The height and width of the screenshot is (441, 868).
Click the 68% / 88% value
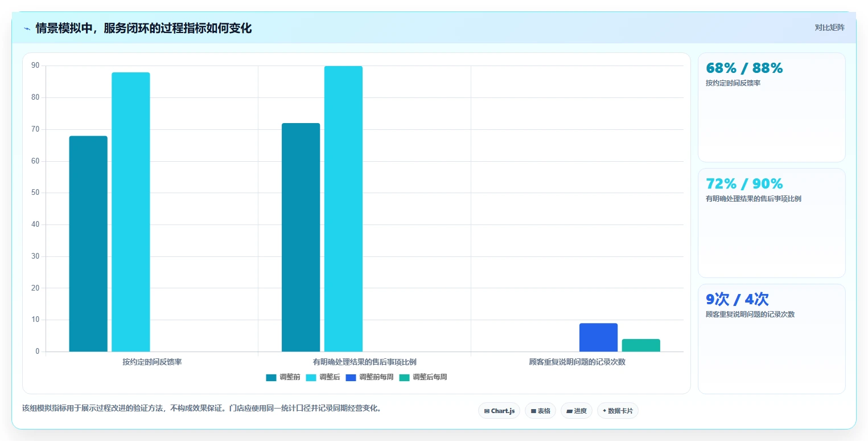(x=744, y=68)
